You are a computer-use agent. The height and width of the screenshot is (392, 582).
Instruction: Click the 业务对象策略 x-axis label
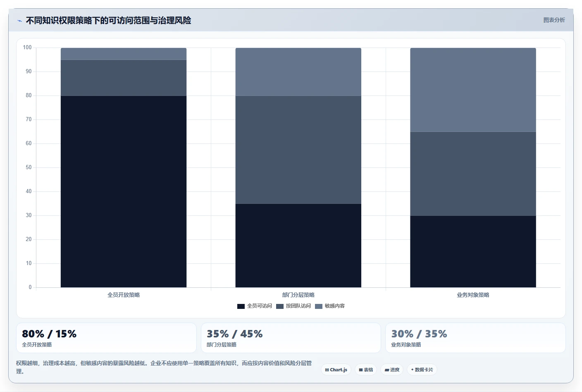pos(473,295)
